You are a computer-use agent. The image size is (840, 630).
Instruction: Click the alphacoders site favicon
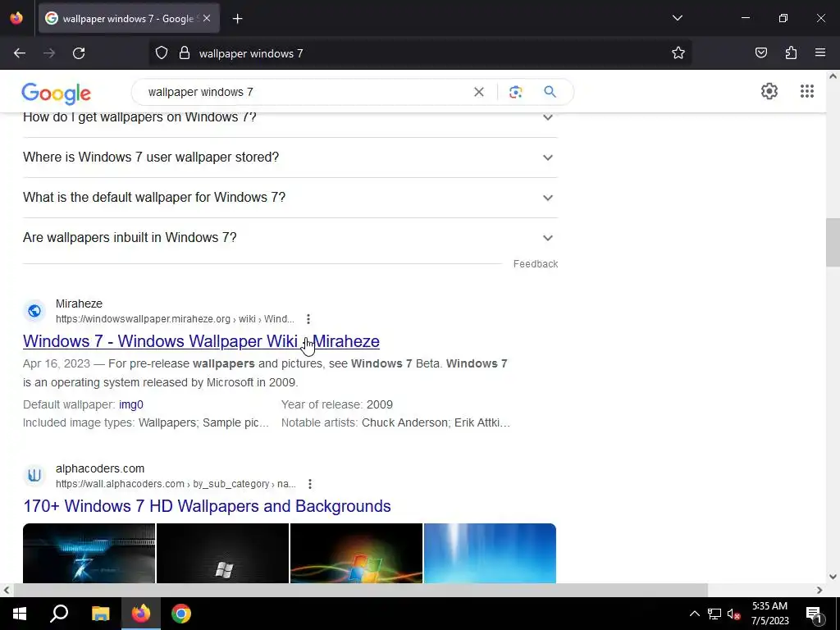click(34, 476)
